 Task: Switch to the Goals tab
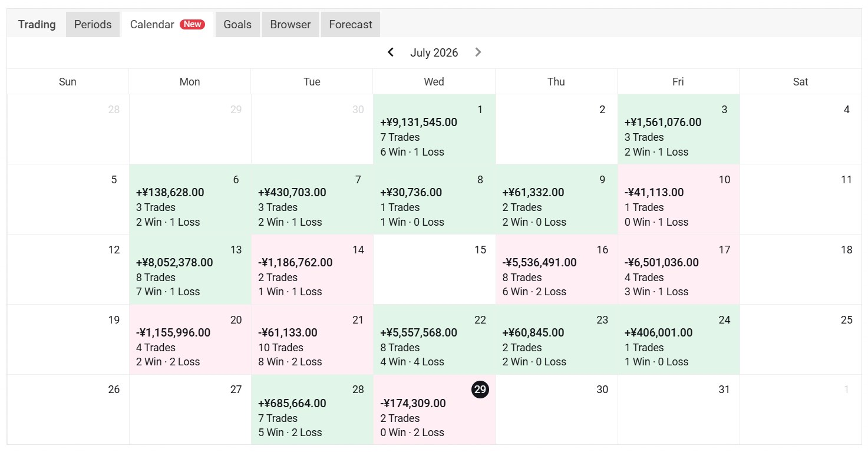point(237,24)
